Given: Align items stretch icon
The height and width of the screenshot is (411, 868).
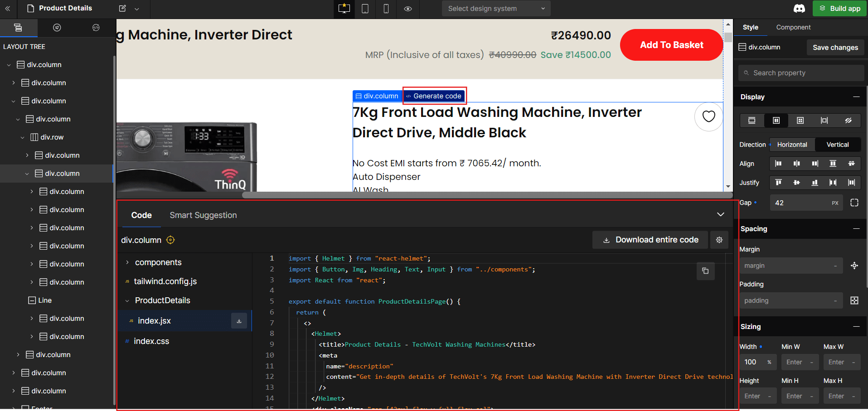Looking at the screenshot, I should [833, 164].
